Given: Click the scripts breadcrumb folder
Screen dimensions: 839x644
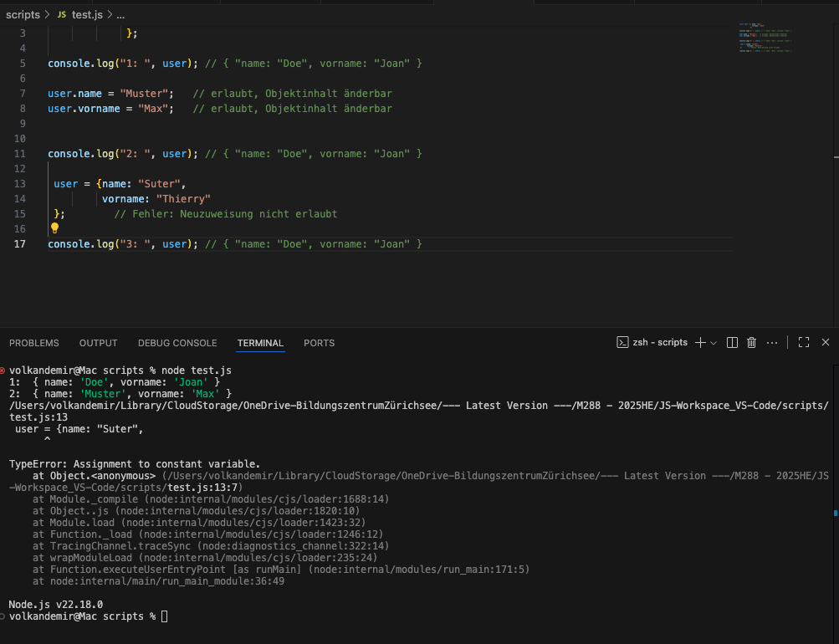Looking at the screenshot, I should click(23, 15).
